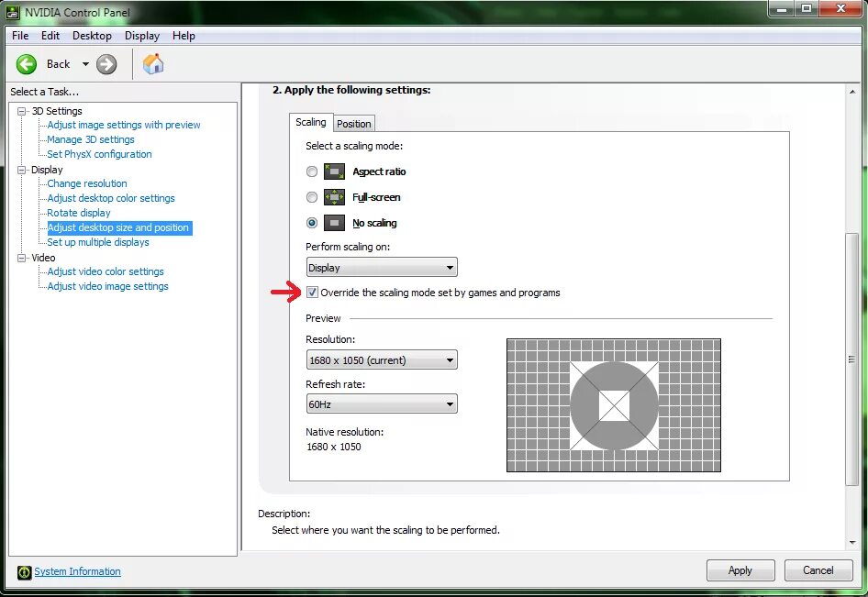Open Set PhysX configuration
This screenshot has width=868, height=597.
point(99,154)
